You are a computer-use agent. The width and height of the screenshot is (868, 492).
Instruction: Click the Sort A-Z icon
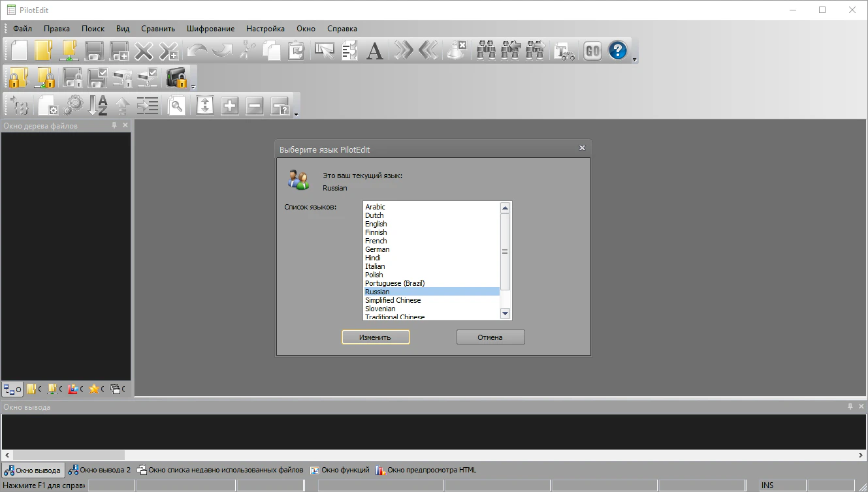pyautogui.click(x=98, y=105)
